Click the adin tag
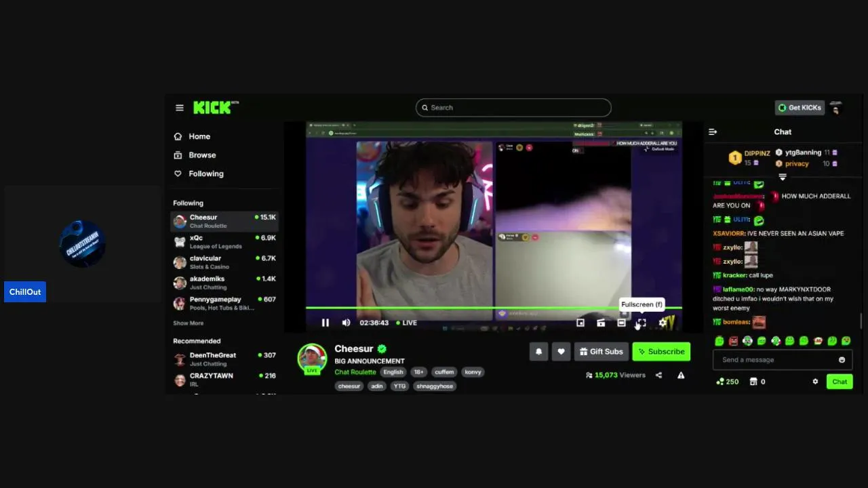This screenshot has width=868, height=488. [377, 386]
